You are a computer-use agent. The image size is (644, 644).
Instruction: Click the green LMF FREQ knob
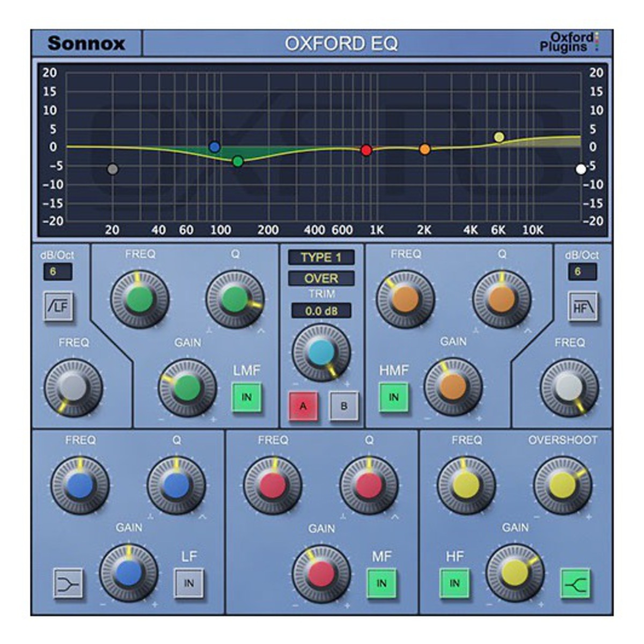(140, 299)
